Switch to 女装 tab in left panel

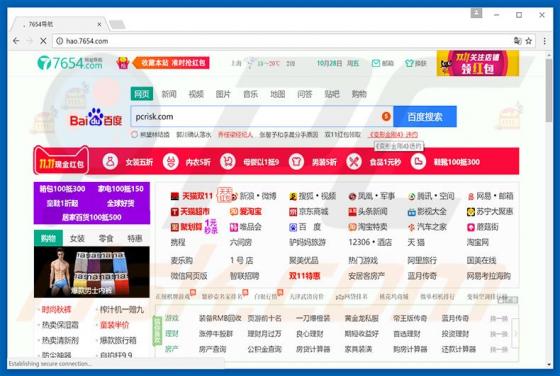pos(77,239)
